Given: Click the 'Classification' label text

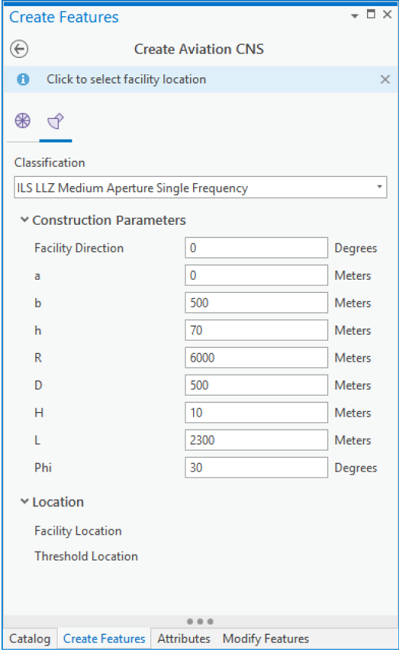Looking at the screenshot, I should click(50, 162).
